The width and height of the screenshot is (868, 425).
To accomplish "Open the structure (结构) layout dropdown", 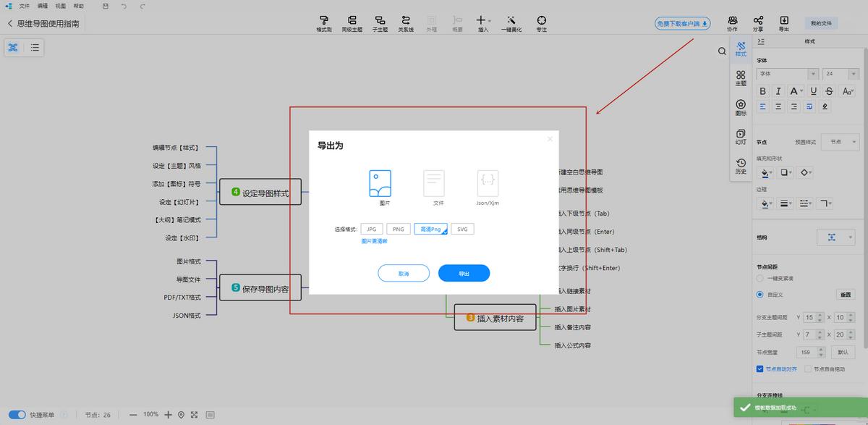I will (837, 237).
